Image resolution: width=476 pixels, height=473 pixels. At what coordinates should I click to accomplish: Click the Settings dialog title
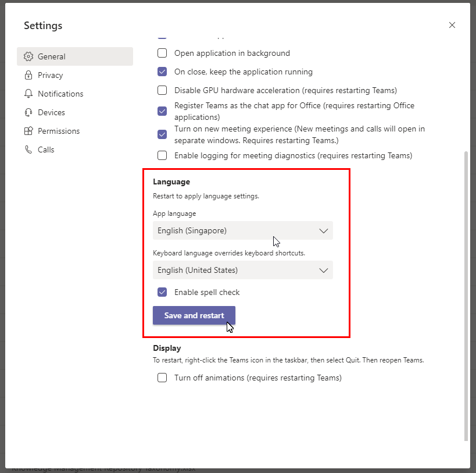click(x=43, y=26)
